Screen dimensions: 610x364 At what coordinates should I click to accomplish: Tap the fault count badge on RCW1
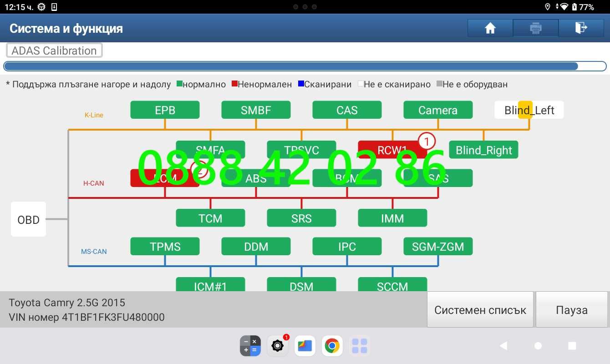click(x=427, y=142)
